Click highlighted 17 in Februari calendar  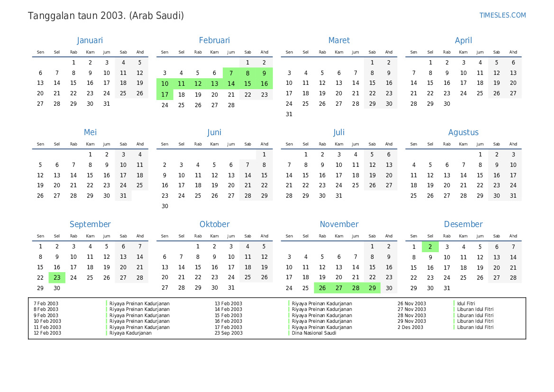tap(164, 94)
